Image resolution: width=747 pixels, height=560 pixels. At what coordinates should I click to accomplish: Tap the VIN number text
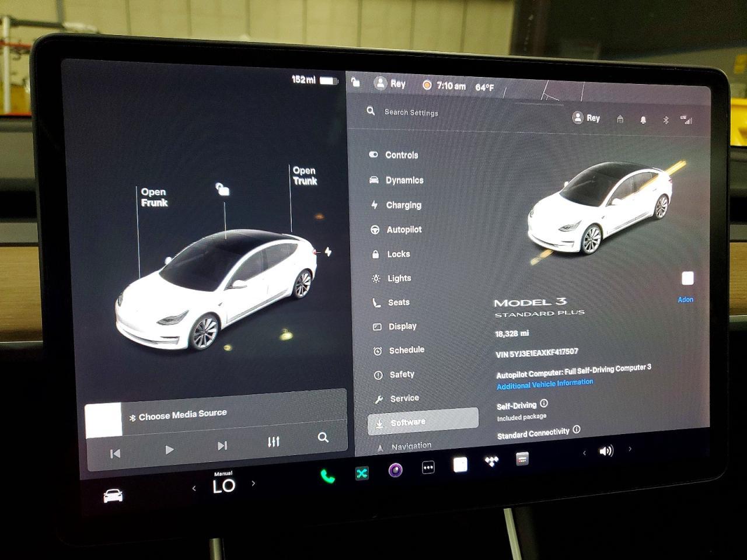coord(537,353)
